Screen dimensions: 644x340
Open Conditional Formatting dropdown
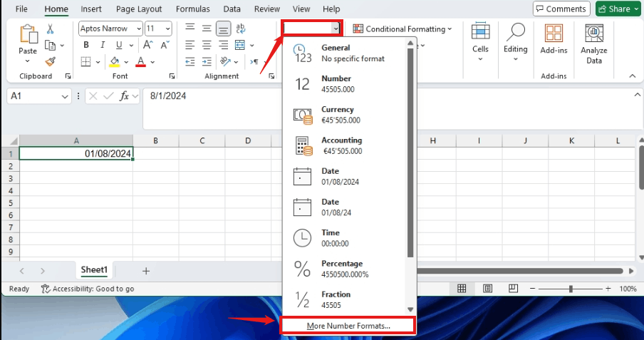tap(402, 29)
